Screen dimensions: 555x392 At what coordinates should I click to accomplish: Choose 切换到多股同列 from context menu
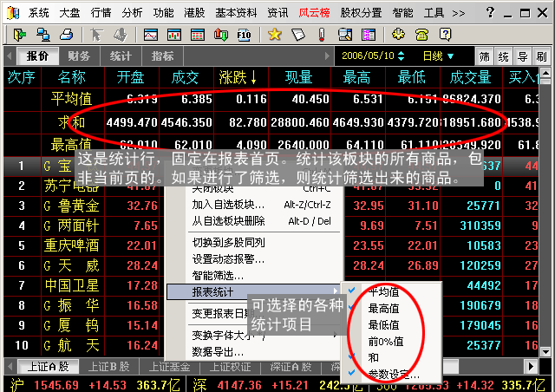262,243
